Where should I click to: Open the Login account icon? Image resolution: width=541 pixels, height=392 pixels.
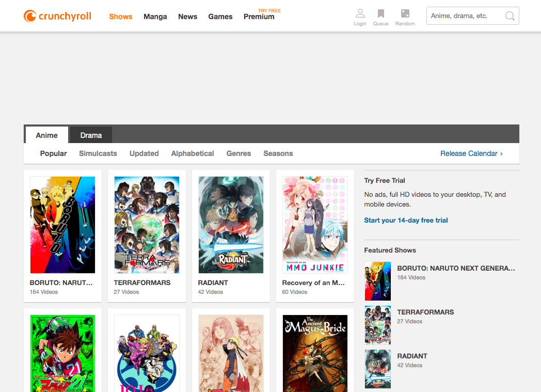click(360, 13)
